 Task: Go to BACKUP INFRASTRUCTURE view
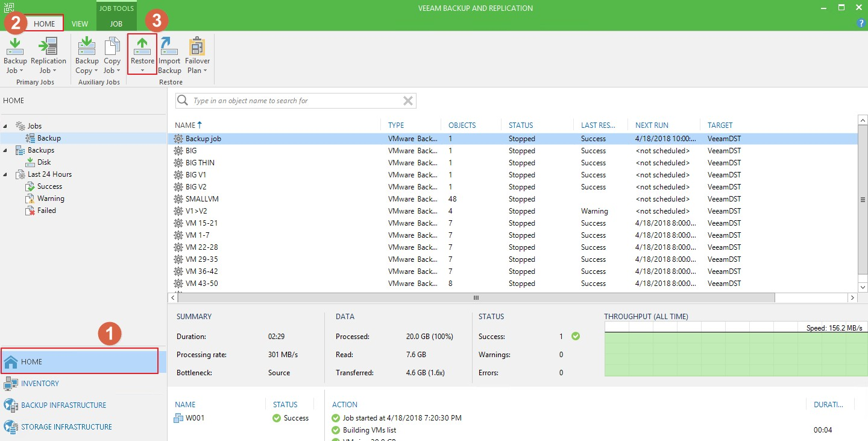63,405
